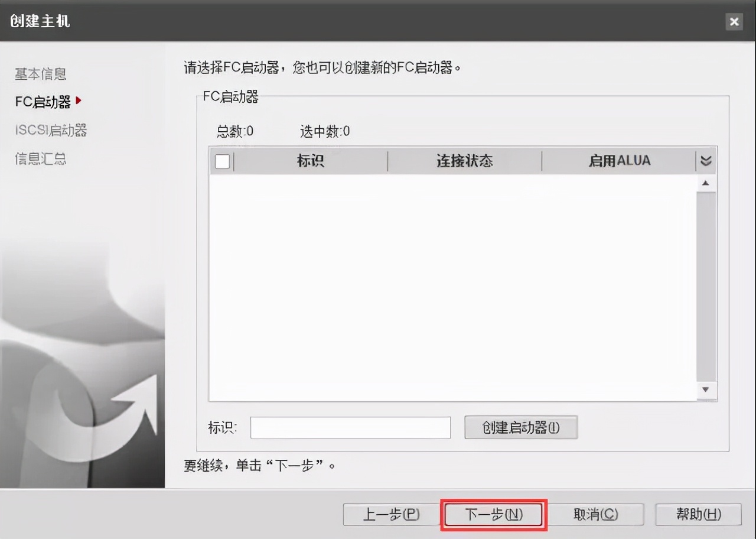Open the 信息汇总 step
The width and height of the screenshot is (756, 539).
(40, 158)
